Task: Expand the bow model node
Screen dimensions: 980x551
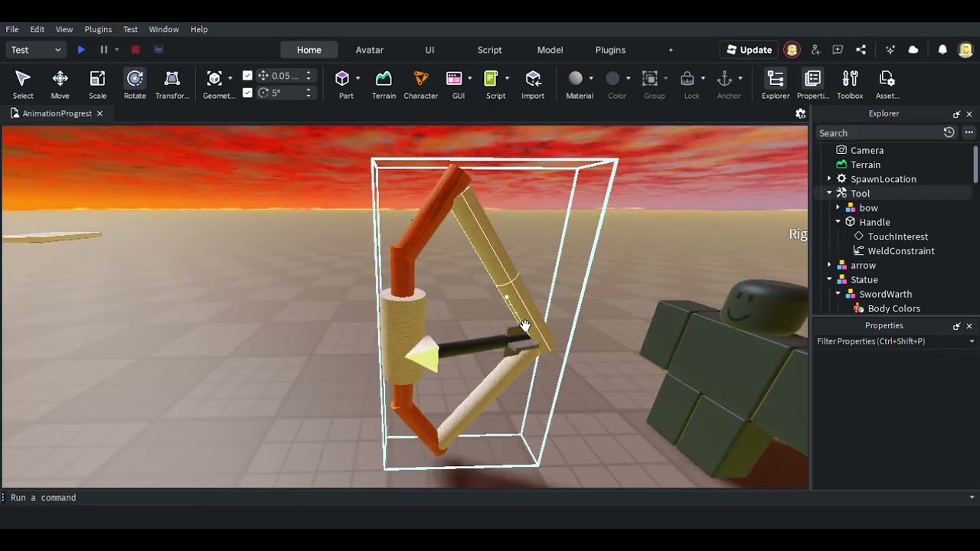Action: (838, 208)
